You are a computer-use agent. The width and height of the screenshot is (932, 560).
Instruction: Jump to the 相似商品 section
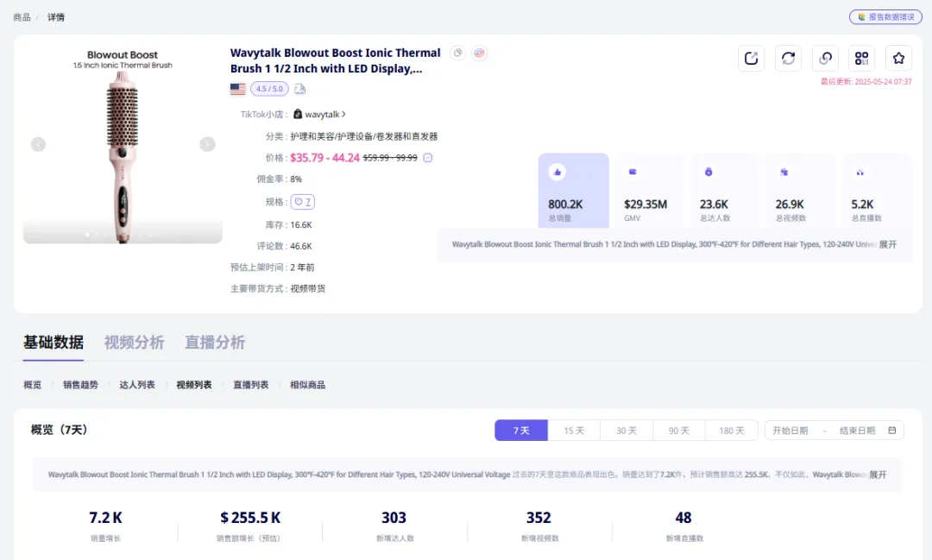307,385
